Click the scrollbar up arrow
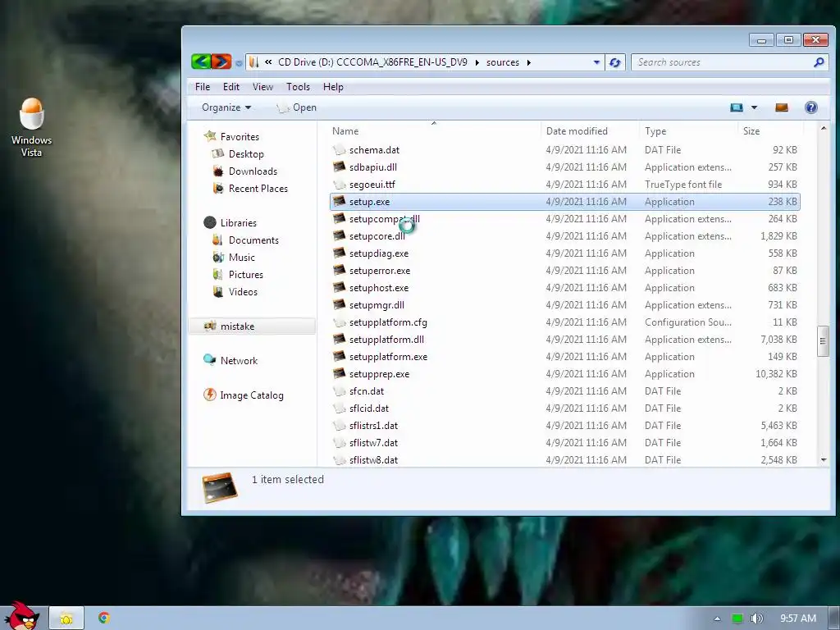Viewport: 840px width, 630px height. click(824, 128)
